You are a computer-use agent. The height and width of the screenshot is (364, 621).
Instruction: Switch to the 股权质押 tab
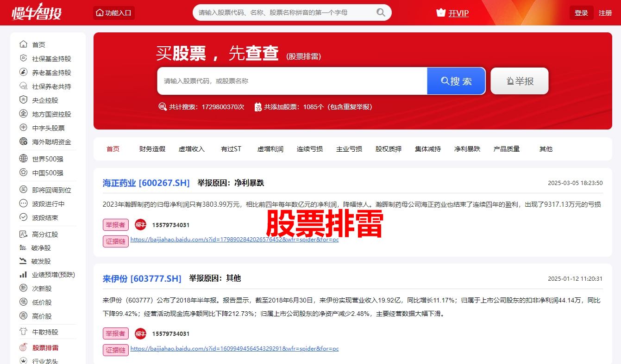(389, 149)
